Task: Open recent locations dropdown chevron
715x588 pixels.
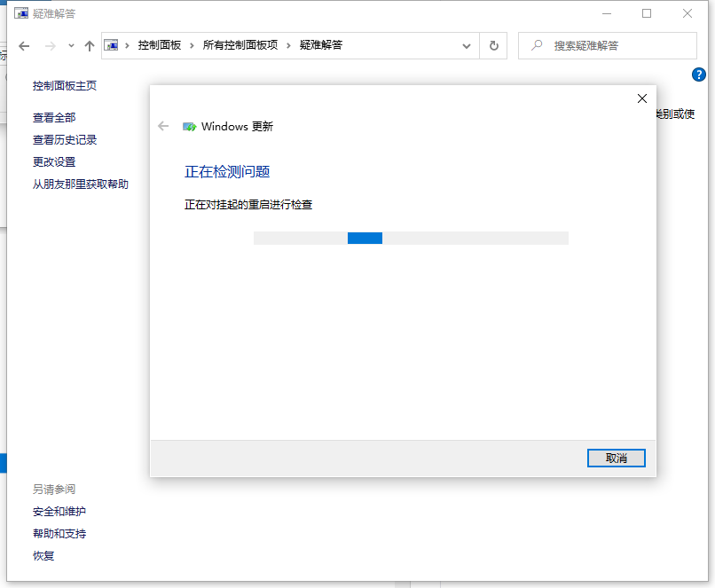Action: click(71, 45)
